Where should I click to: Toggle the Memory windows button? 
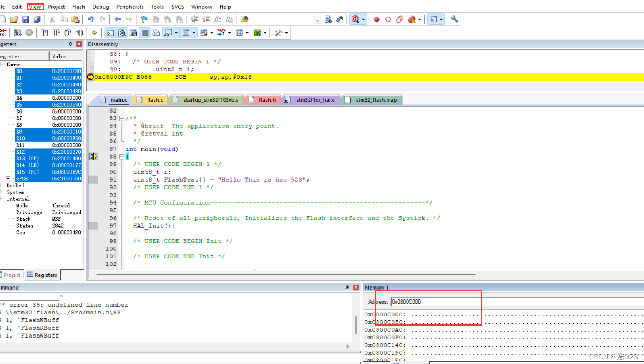[186, 33]
